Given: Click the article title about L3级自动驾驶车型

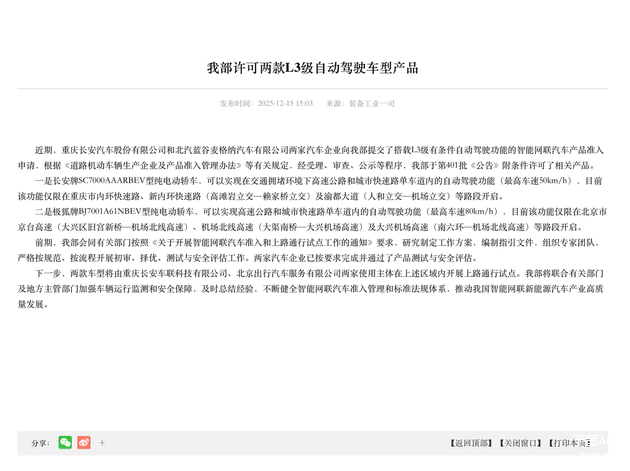Looking at the screenshot, I should (x=312, y=68).
